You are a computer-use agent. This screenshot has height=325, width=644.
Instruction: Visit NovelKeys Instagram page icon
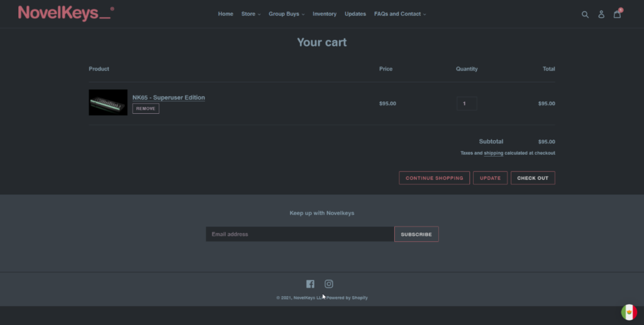pyautogui.click(x=328, y=284)
